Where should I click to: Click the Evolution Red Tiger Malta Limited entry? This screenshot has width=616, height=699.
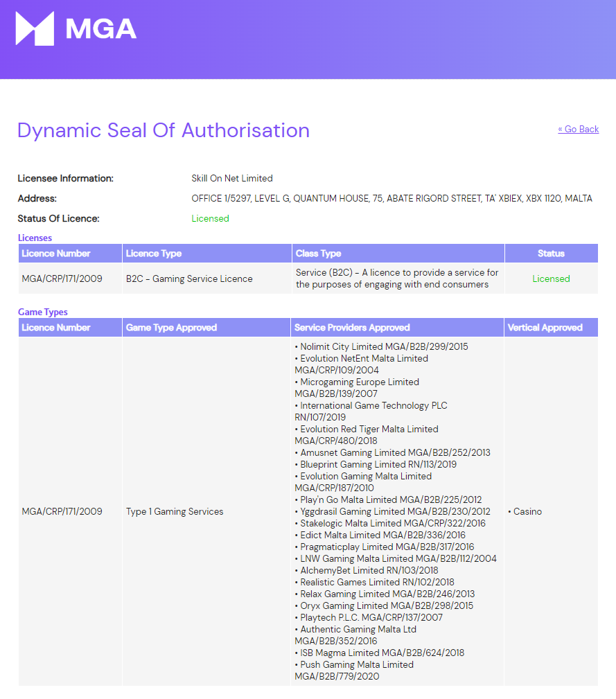(367, 434)
